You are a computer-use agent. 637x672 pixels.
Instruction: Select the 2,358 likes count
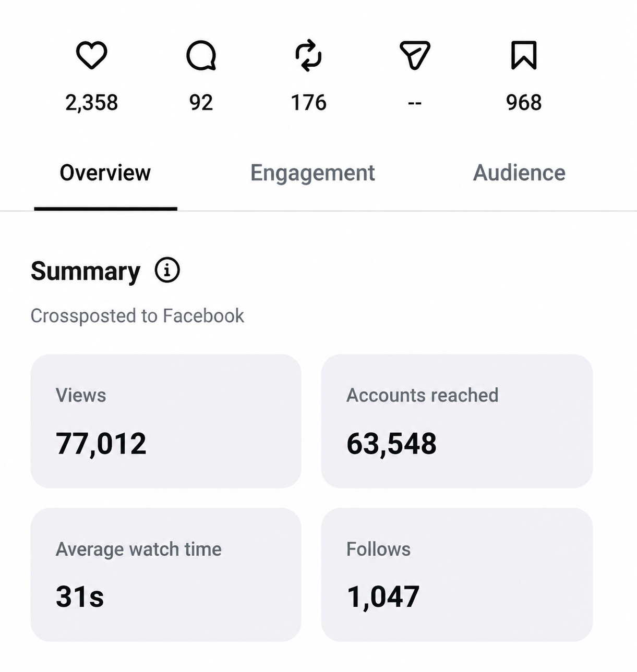(91, 102)
